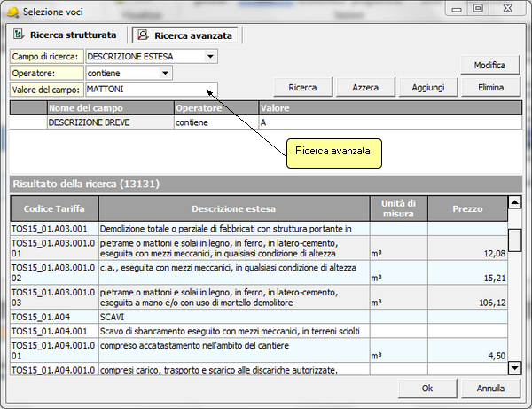
Task: Sort by the Prezzo column header
Action: click(x=465, y=208)
